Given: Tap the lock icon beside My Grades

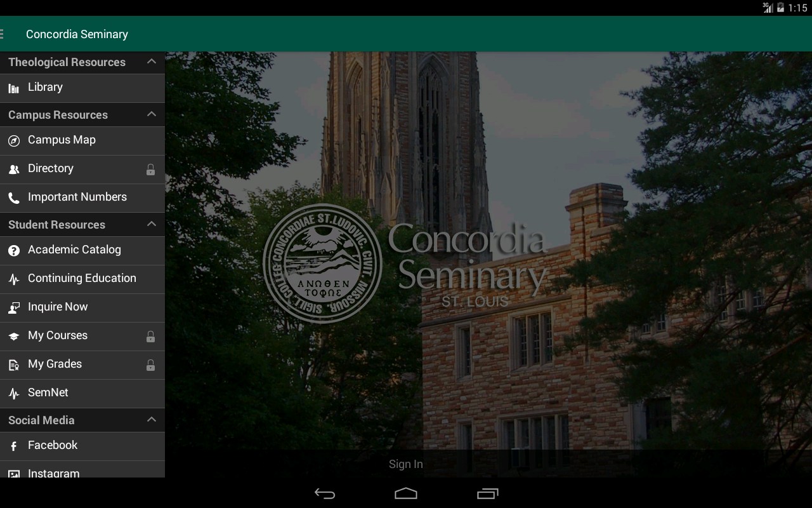Looking at the screenshot, I should point(150,365).
